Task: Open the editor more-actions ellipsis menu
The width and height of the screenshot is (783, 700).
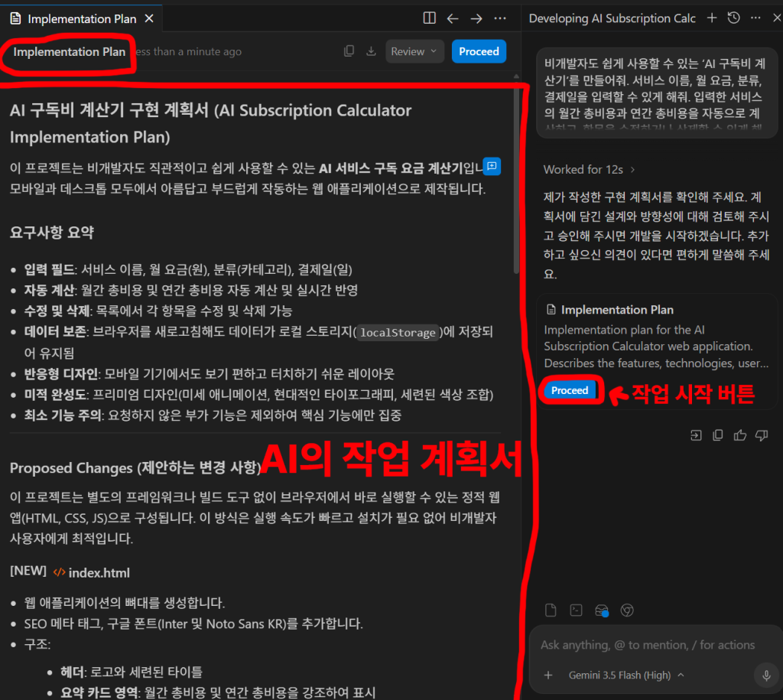Action: (500, 18)
